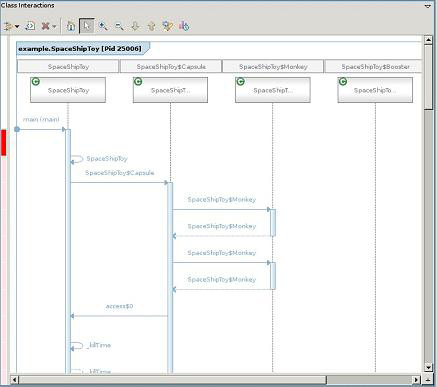Click the up arrow navigation icon

[x=151, y=26]
